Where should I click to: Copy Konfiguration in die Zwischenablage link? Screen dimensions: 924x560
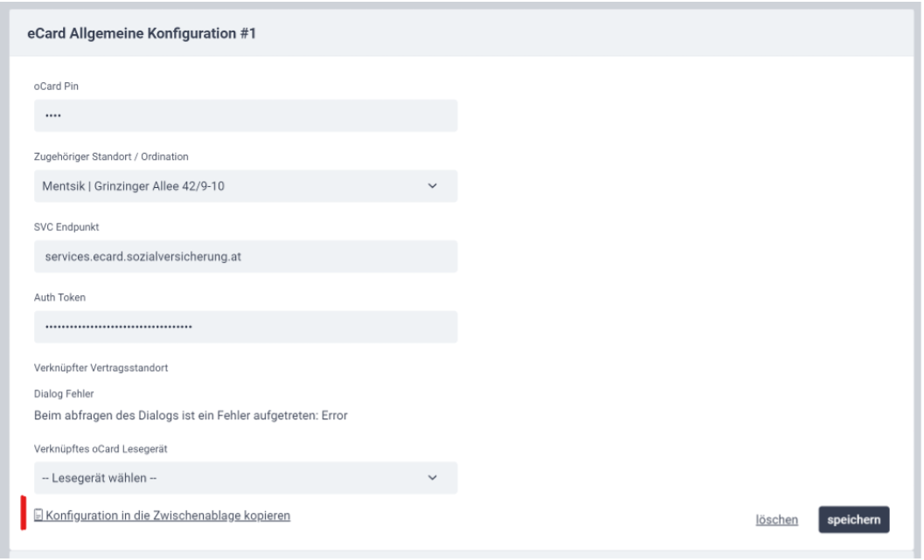click(x=168, y=515)
